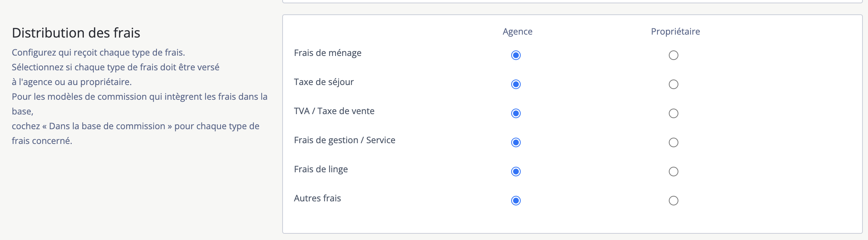
Task: Select Propriétaire for Taxe de séjour
Action: click(674, 84)
